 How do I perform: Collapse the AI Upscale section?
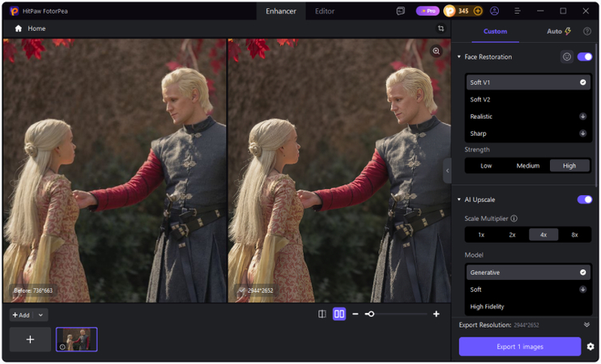point(458,200)
